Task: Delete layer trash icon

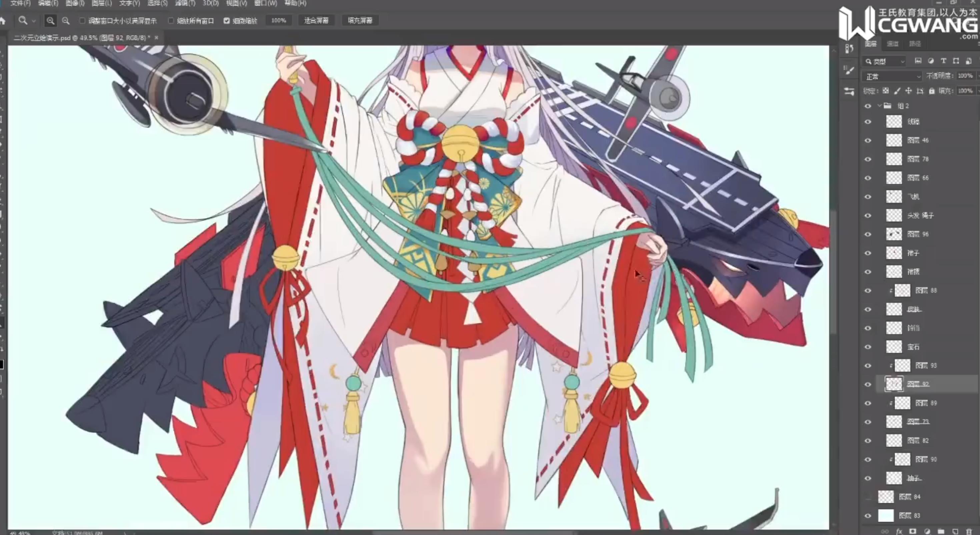Action: (969, 531)
